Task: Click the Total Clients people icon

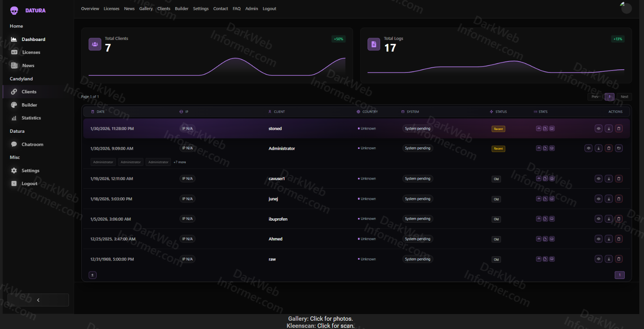Action: point(95,45)
